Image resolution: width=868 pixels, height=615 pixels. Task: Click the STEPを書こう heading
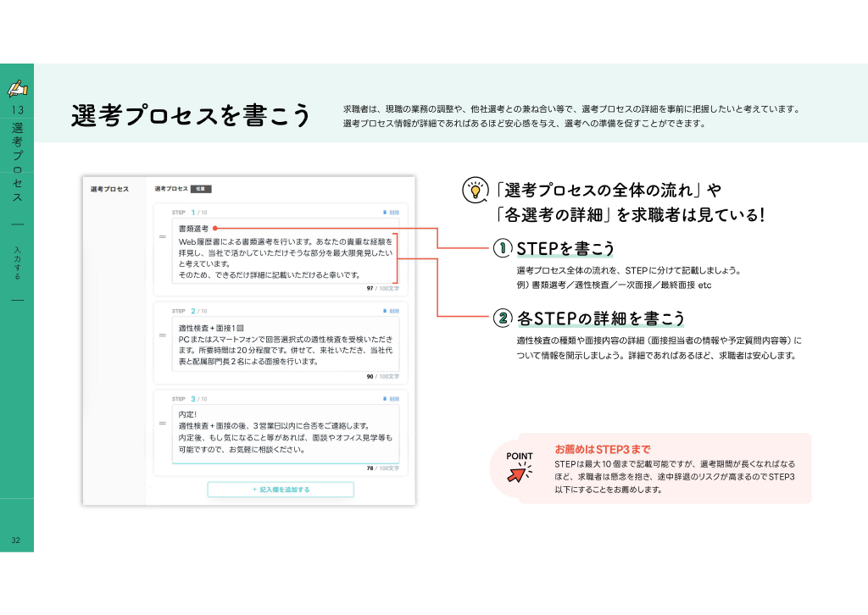coord(565,248)
